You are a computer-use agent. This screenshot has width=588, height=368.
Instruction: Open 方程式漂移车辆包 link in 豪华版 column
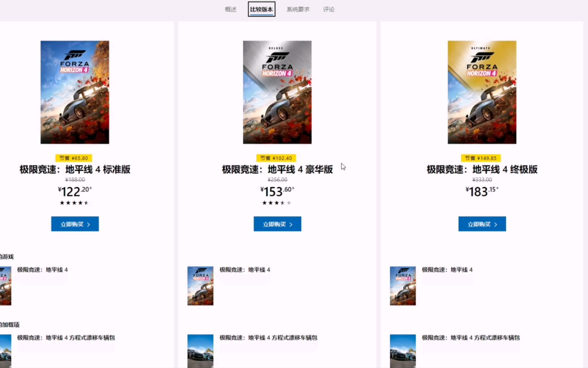click(268, 338)
